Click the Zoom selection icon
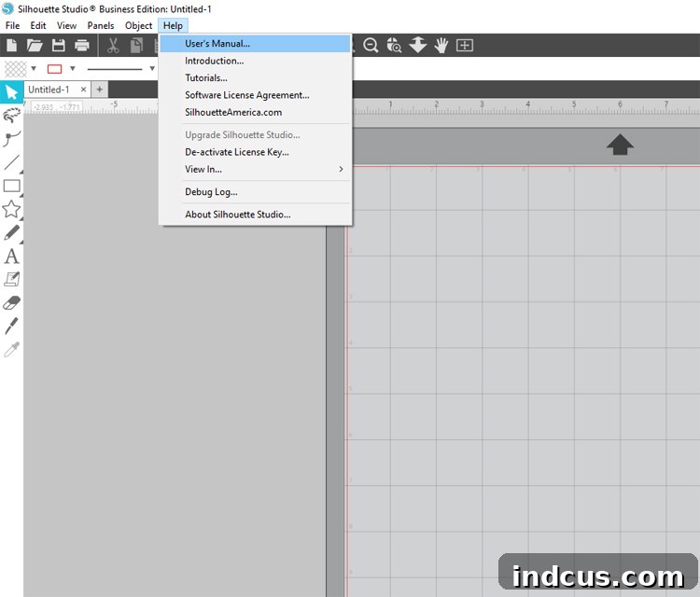This screenshot has width=700, height=597. pyautogui.click(x=394, y=45)
